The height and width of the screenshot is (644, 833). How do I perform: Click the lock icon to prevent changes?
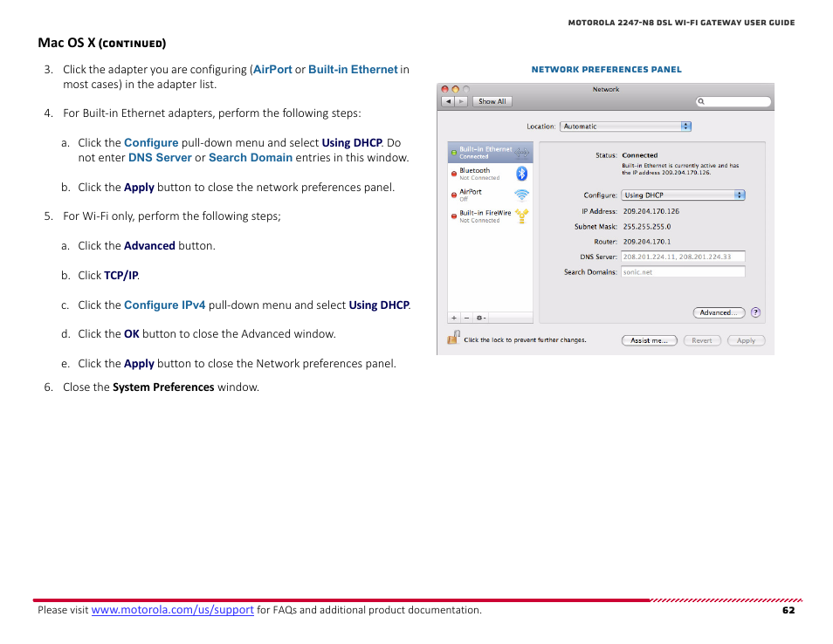(x=453, y=337)
